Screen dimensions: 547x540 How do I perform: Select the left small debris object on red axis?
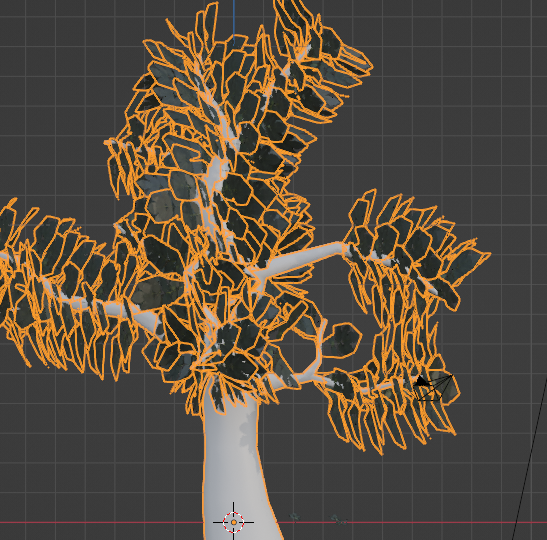click(x=294, y=516)
